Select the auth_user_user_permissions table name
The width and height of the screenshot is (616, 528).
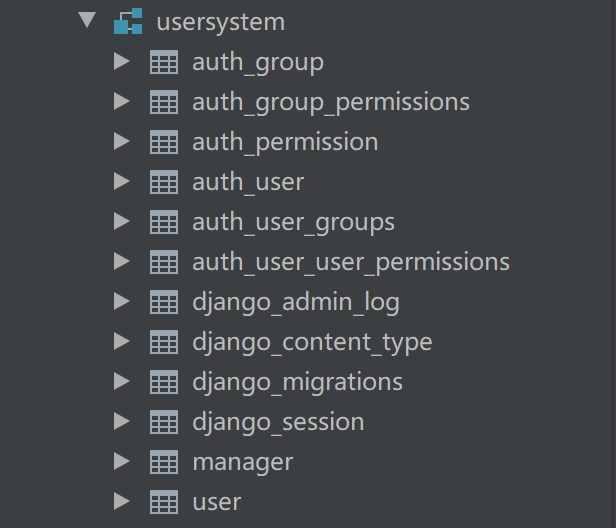tap(351, 262)
